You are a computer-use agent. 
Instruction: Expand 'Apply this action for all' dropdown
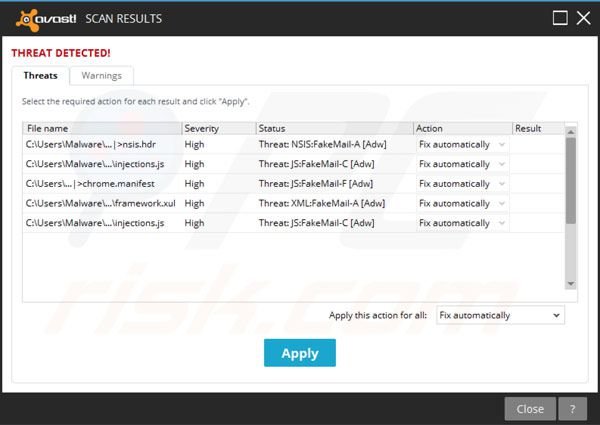click(500, 315)
